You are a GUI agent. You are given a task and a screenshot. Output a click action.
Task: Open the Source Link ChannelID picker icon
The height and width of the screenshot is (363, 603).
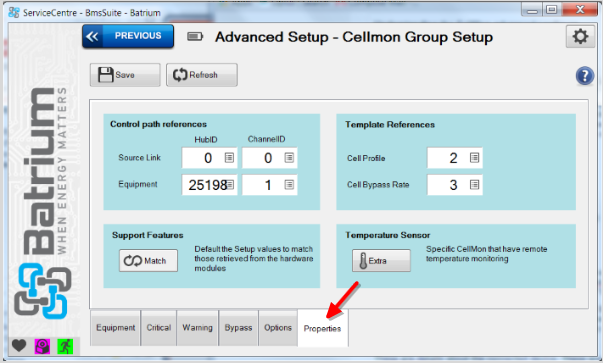(289, 158)
